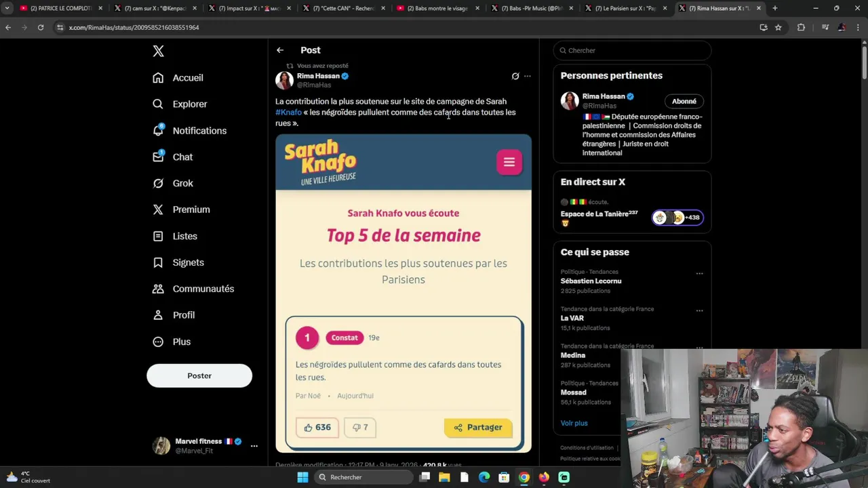The width and height of the screenshot is (868, 488).
Task: Click the Grok icon on the post header
Action: 515,76
